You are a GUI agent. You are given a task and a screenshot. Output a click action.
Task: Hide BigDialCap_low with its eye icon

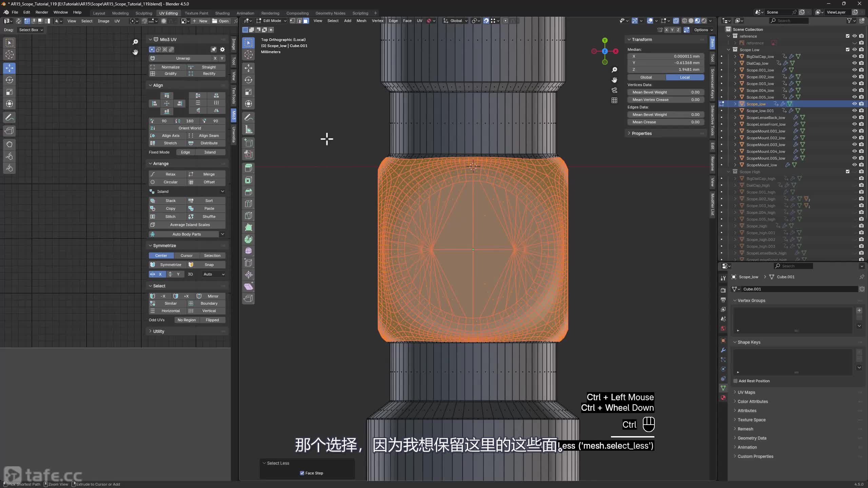tap(854, 57)
